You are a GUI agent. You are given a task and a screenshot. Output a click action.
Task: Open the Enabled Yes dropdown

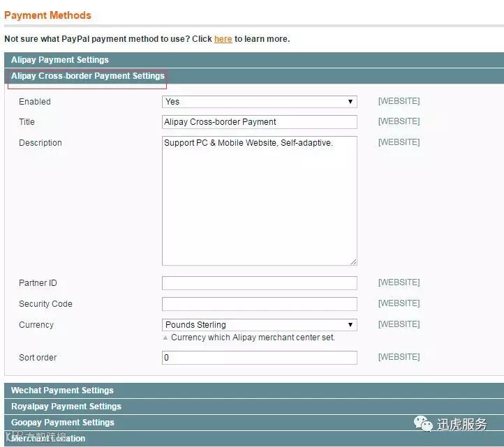pyautogui.click(x=260, y=102)
